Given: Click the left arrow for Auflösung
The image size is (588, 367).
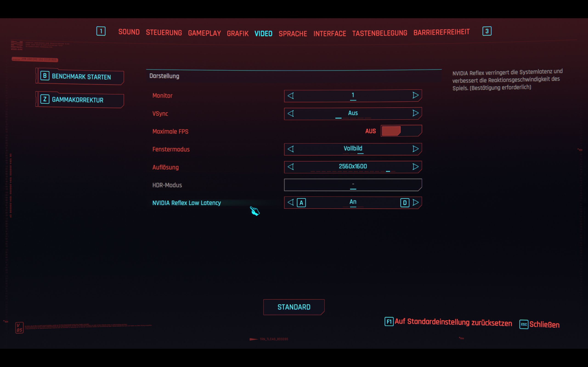Looking at the screenshot, I should pyautogui.click(x=291, y=167).
